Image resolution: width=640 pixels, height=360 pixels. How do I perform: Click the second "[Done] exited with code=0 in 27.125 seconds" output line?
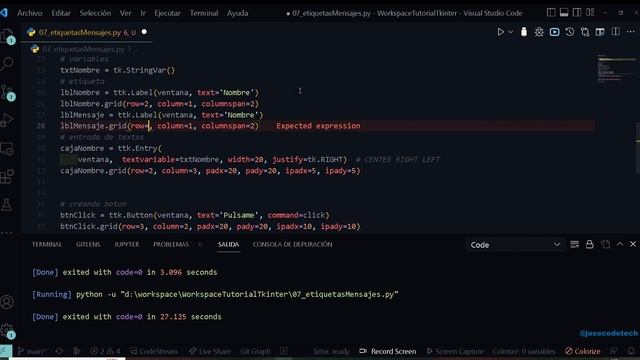(x=127, y=317)
